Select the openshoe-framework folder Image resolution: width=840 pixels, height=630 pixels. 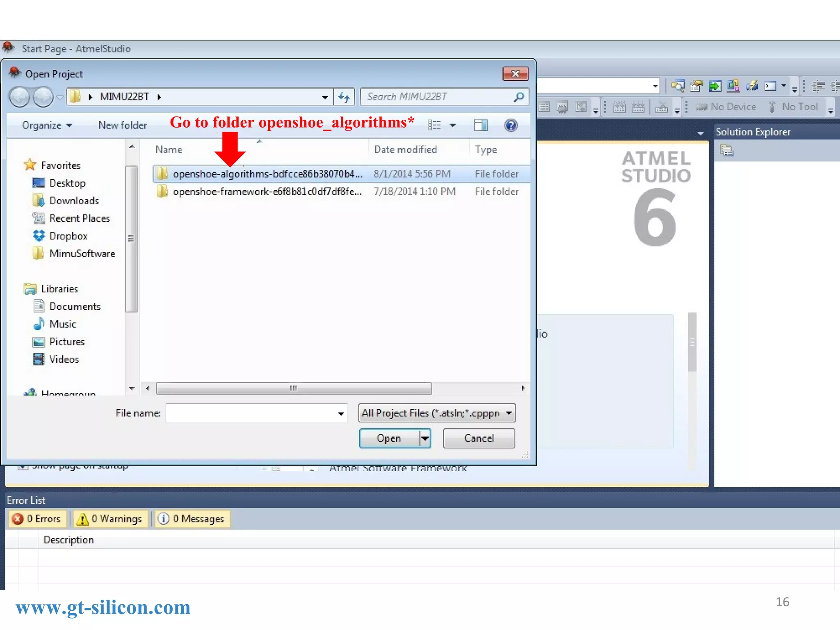341,192
